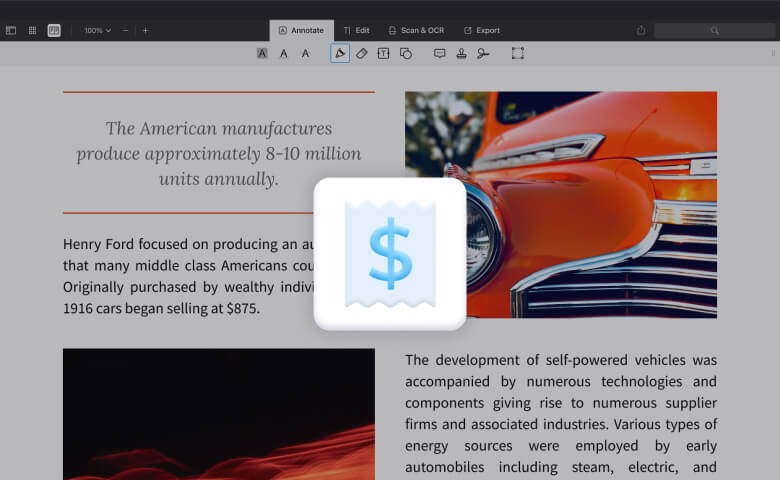Screen dimensions: 780x480
Task: Add a note comment annotation
Action: pyautogui.click(x=439, y=53)
